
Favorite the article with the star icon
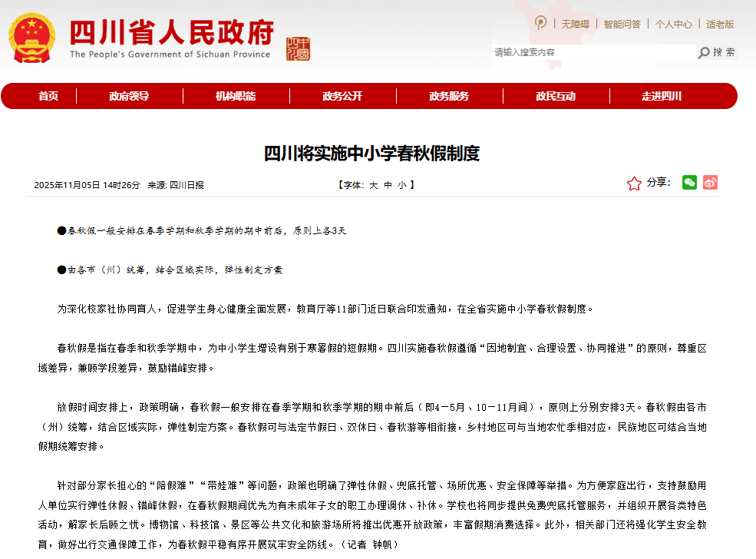pyautogui.click(x=634, y=184)
